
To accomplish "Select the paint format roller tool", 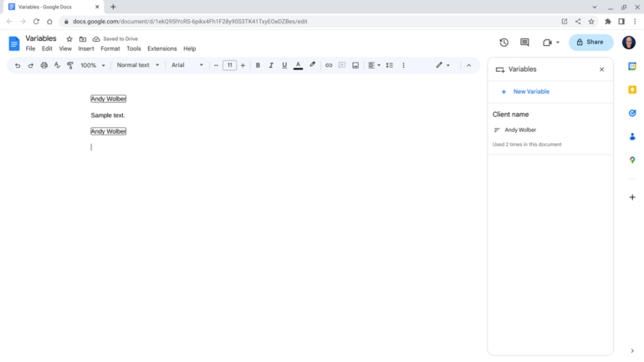I will click(x=70, y=65).
